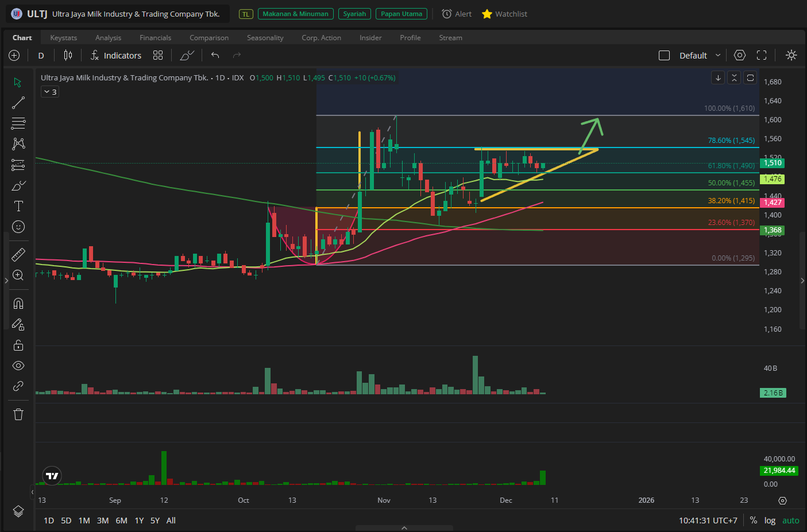
Task: Toggle the layout checkbox beside Default
Action: point(664,56)
